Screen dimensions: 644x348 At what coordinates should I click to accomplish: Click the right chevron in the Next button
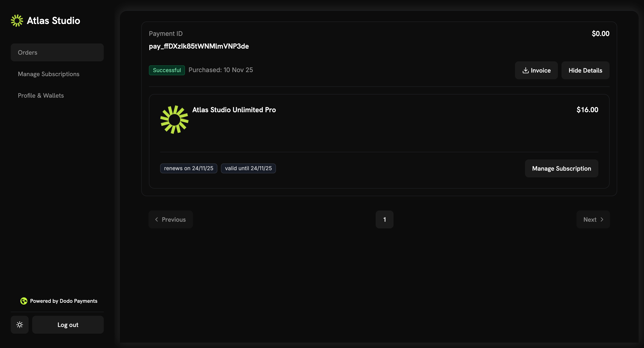click(x=602, y=219)
